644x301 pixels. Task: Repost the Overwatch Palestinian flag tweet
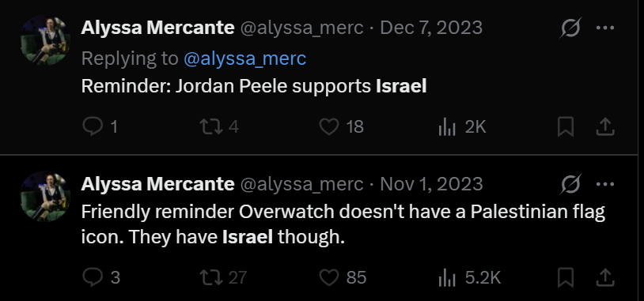point(224,277)
